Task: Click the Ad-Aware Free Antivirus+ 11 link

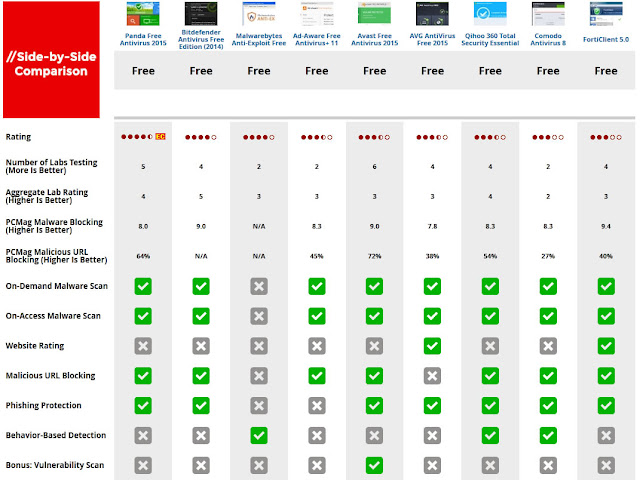Action: [317, 39]
